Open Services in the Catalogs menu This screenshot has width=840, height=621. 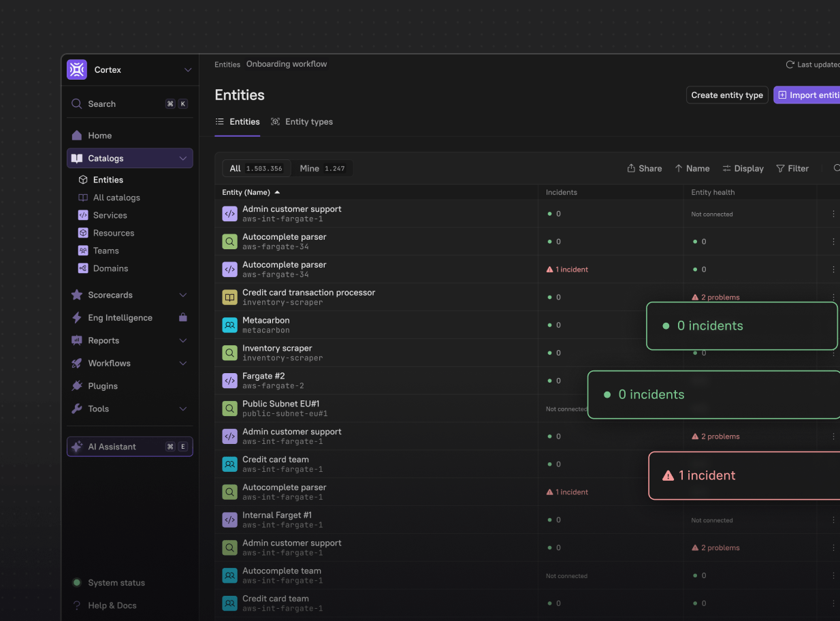[x=110, y=215]
